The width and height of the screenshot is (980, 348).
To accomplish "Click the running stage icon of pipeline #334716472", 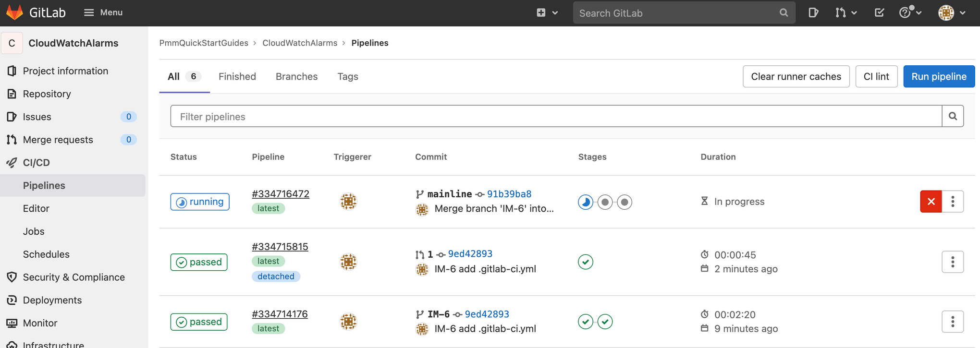I will point(585,202).
